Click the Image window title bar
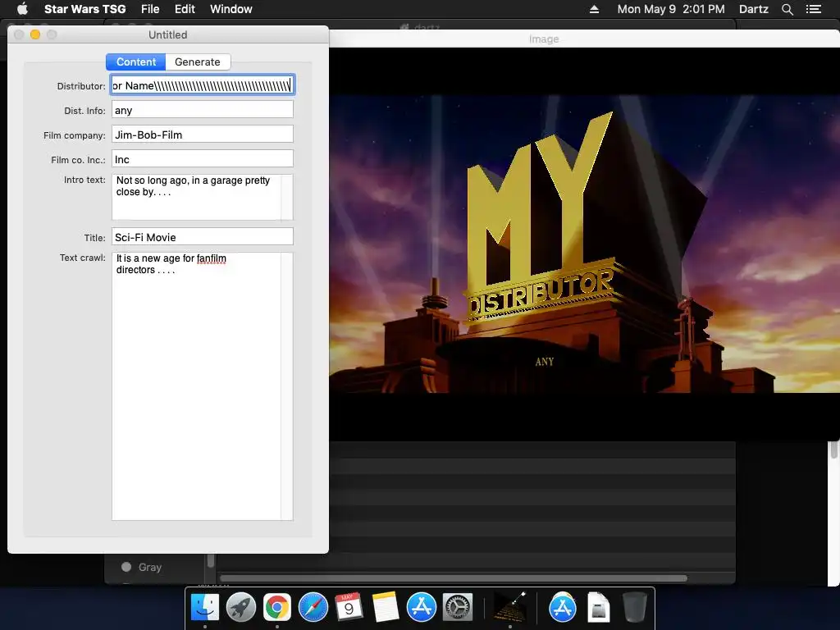This screenshot has width=840, height=630. (x=584, y=39)
